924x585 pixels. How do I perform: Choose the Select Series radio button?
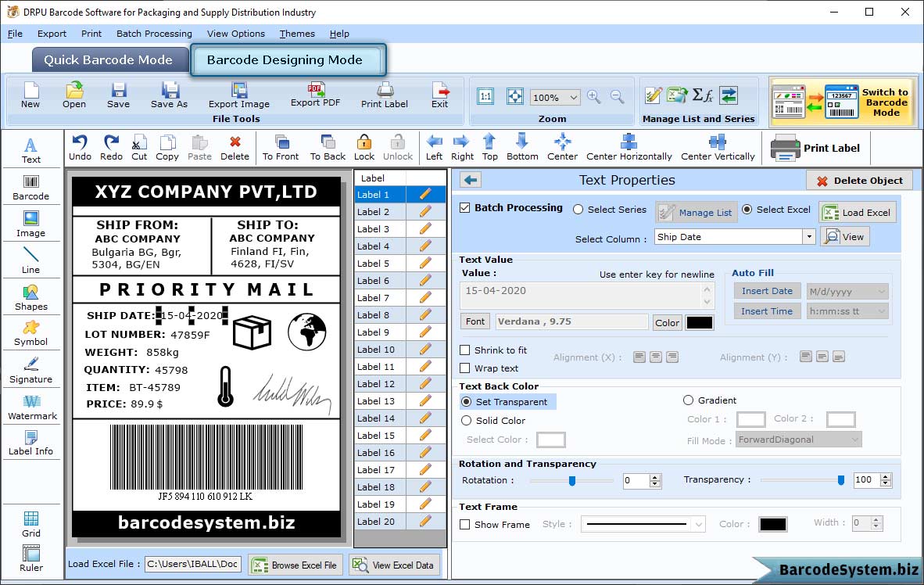pyautogui.click(x=578, y=210)
